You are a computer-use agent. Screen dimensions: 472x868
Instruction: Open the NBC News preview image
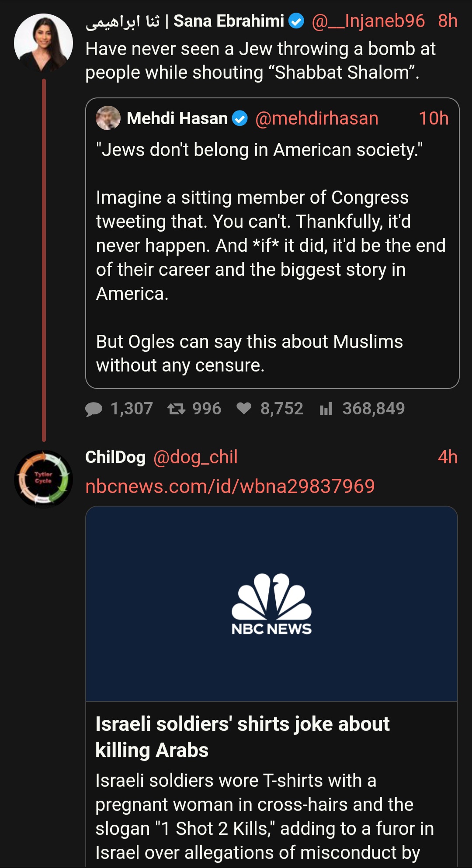tap(271, 604)
